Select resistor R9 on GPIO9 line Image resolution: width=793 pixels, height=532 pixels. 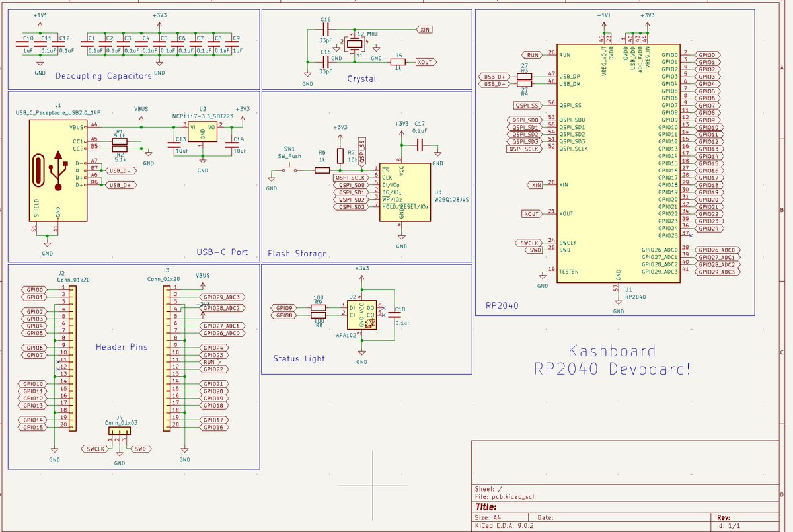319,308
